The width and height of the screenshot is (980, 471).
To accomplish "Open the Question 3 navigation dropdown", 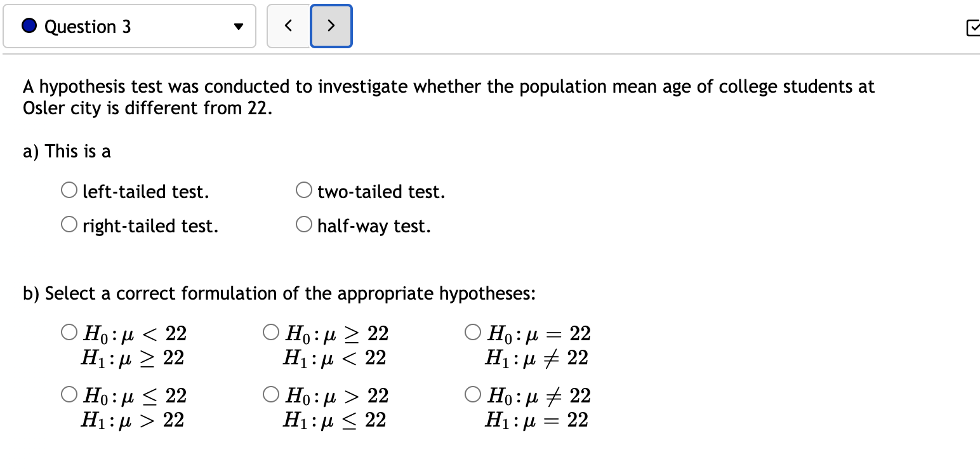I will 129,26.
